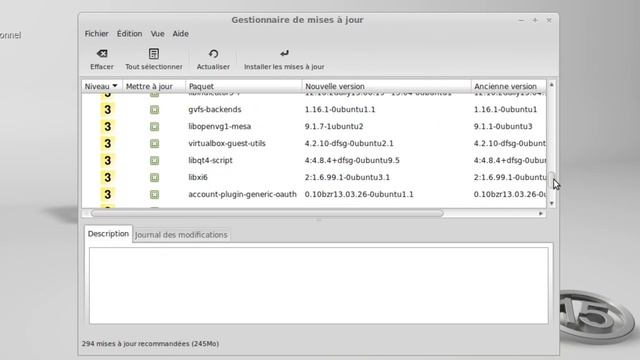Open the Vue menu

157,34
